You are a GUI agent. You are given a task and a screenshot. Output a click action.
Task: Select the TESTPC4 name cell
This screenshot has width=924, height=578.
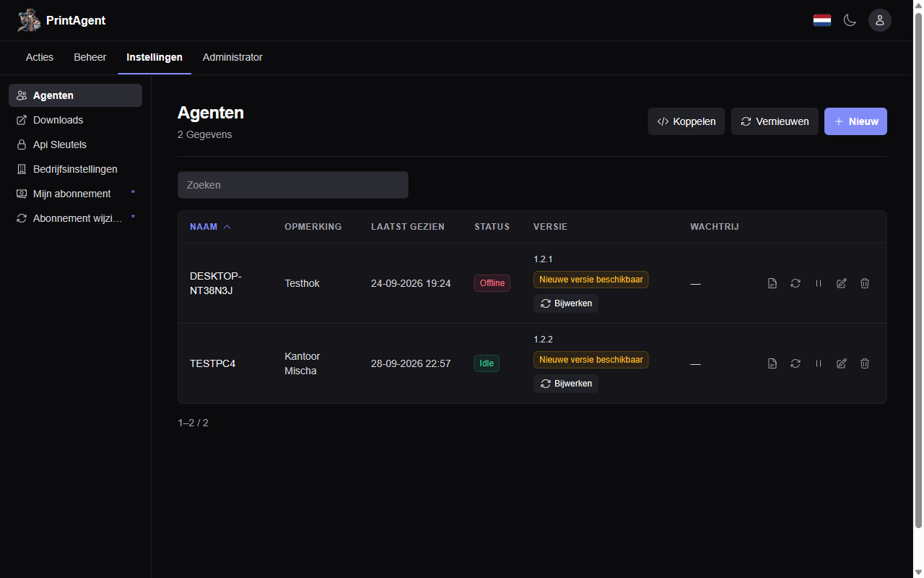213,363
